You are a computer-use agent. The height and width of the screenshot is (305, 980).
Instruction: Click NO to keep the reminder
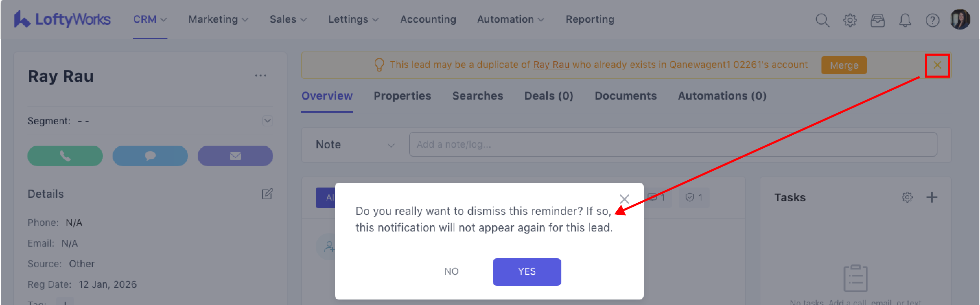[x=451, y=271]
